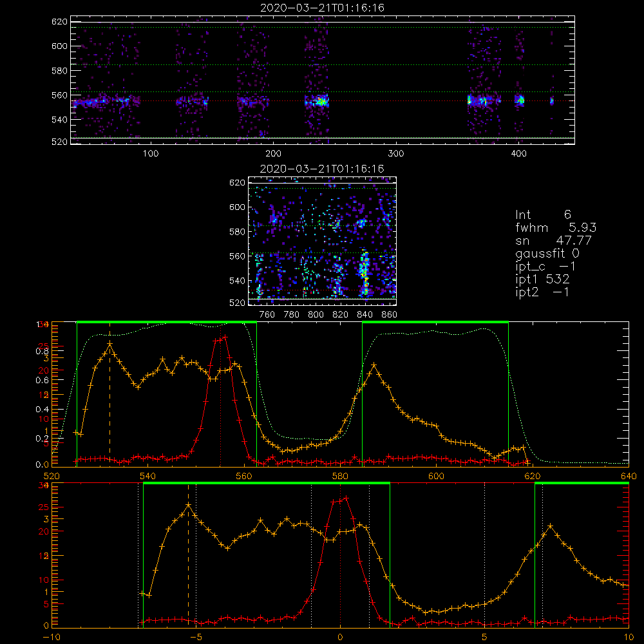Image resolution: width=644 pixels, height=644 pixels.
Task: Click the "0.2" y-axis label of the profile plot
Action: coord(42,439)
